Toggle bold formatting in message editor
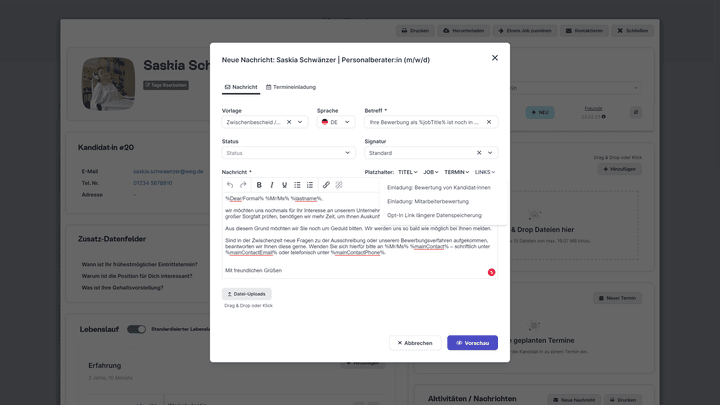720x405 pixels. 259,185
